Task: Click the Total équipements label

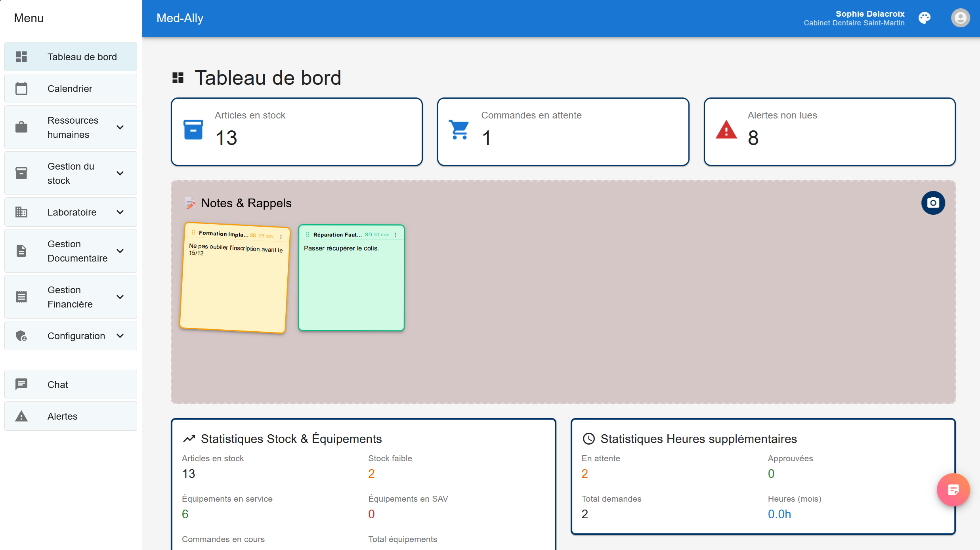Action: tap(402, 539)
